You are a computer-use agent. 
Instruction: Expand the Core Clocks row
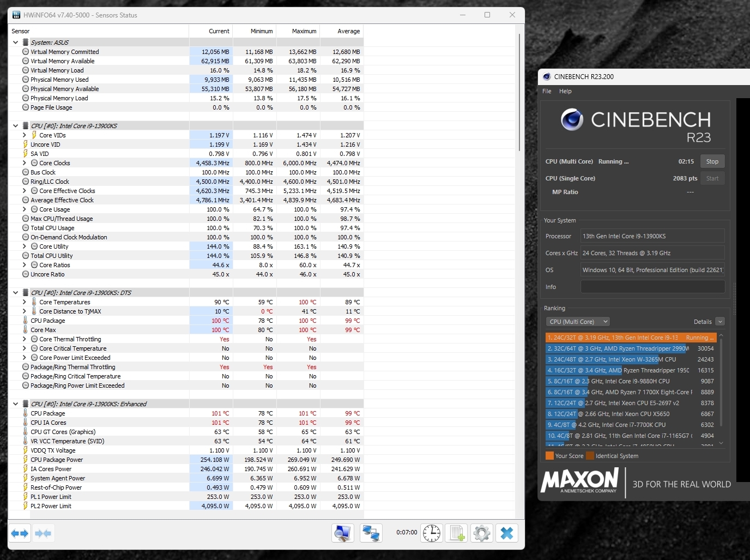25,163
